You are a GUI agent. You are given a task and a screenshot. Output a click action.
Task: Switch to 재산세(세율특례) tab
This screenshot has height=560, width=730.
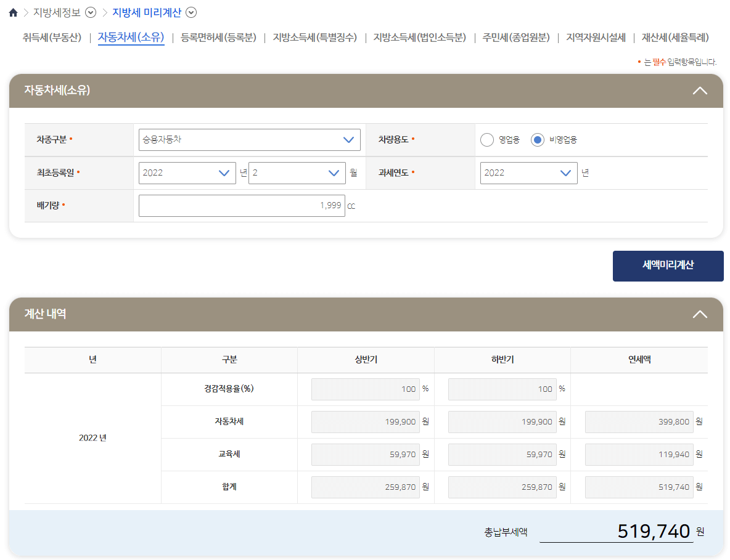click(675, 37)
